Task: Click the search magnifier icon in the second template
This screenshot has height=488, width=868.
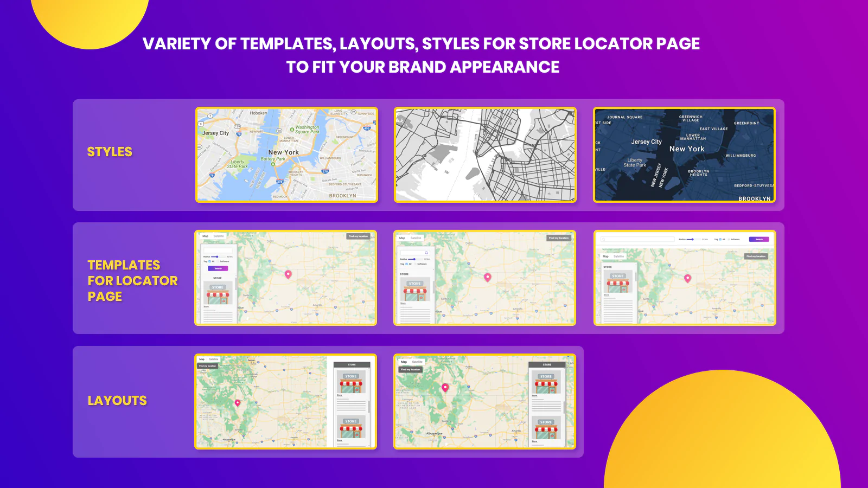Action: pyautogui.click(x=426, y=253)
